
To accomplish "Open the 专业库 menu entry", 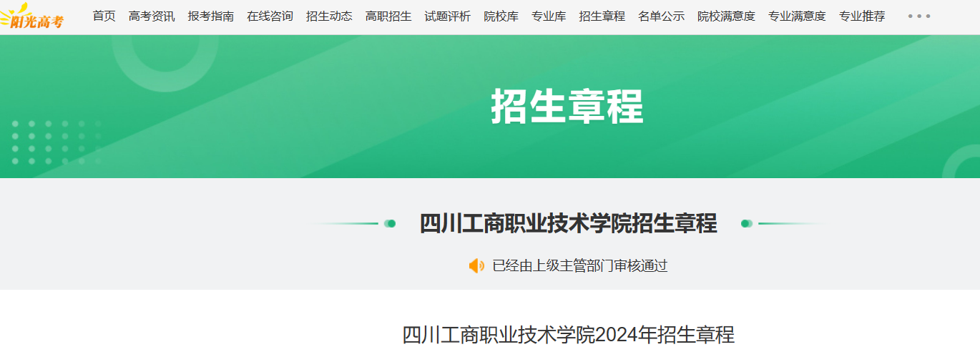I will pyautogui.click(x=549, y=16).
